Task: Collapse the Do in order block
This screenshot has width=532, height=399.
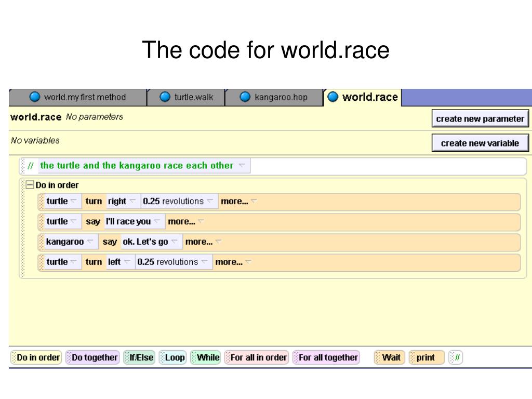Action: tap(30, 185)
